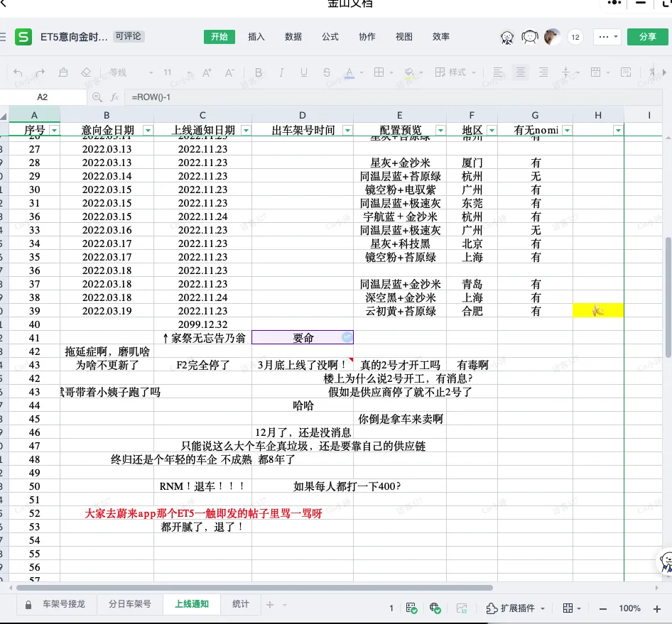This screenshot has height=624, width=672.
Task: Align text center in toolbar
Action: coord(521,72)
